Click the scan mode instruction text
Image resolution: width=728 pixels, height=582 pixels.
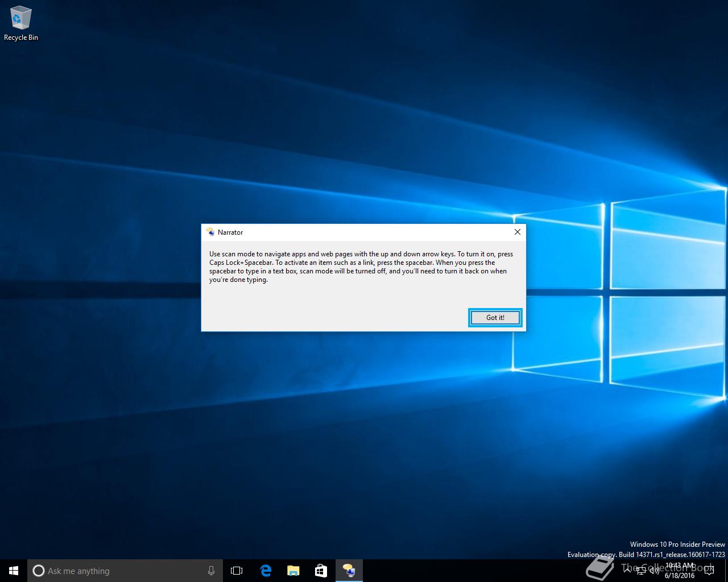tap(361, 267)
